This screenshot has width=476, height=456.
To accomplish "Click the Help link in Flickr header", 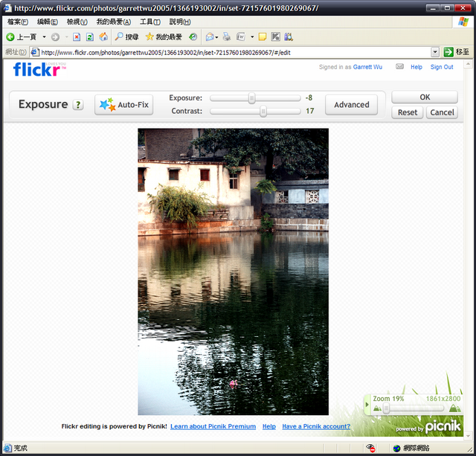I will tap(416, 67).
